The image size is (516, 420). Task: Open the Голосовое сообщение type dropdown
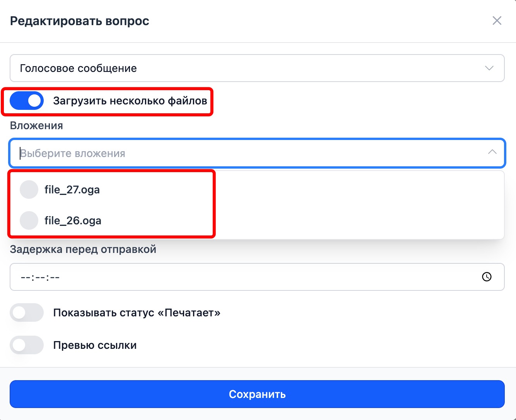248,68
